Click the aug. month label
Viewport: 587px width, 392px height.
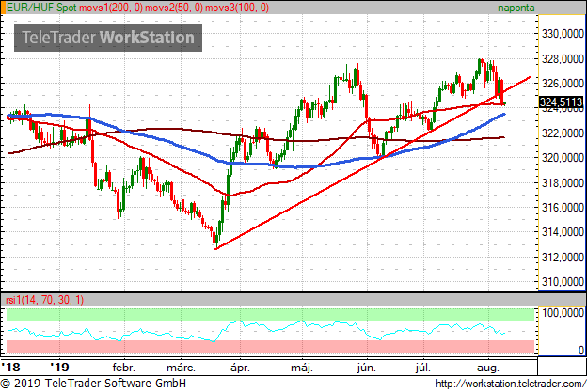coord(488,368)
